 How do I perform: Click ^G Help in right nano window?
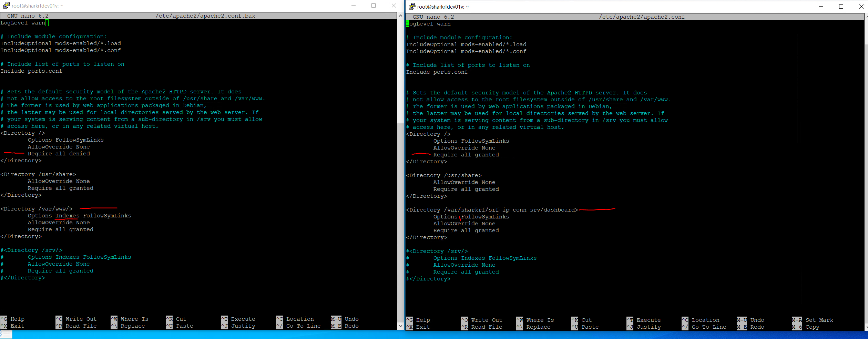tap(418, 320)
